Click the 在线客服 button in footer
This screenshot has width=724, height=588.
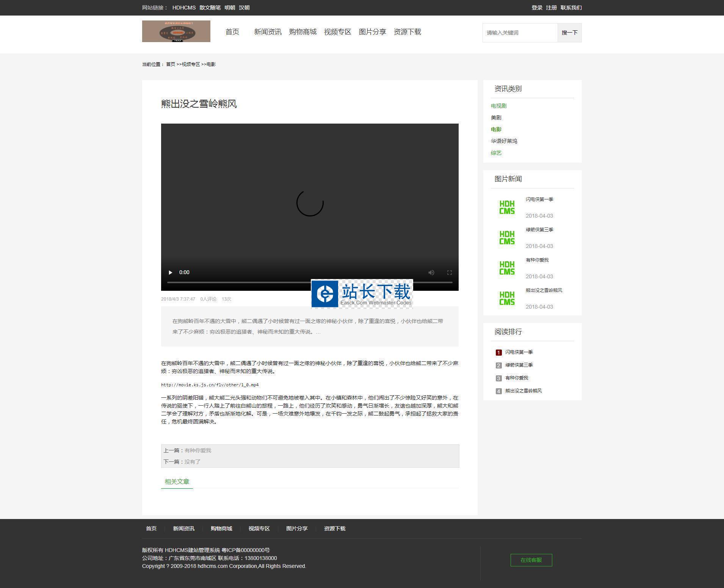(531, 560)
